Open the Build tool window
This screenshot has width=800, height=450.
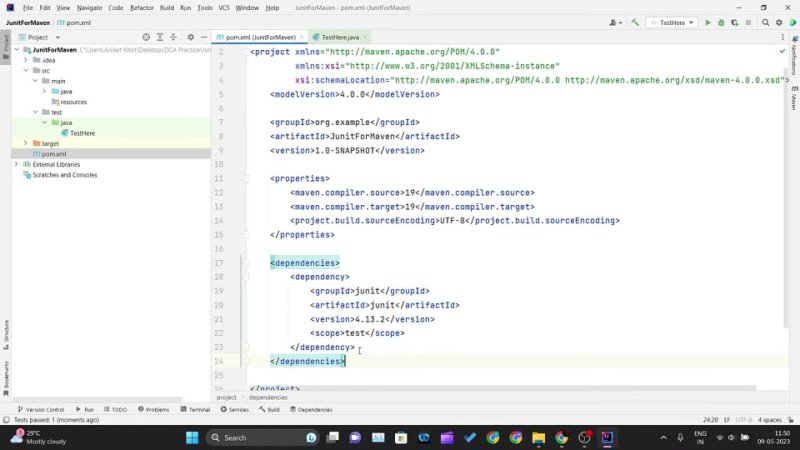[x=269, y=410]
